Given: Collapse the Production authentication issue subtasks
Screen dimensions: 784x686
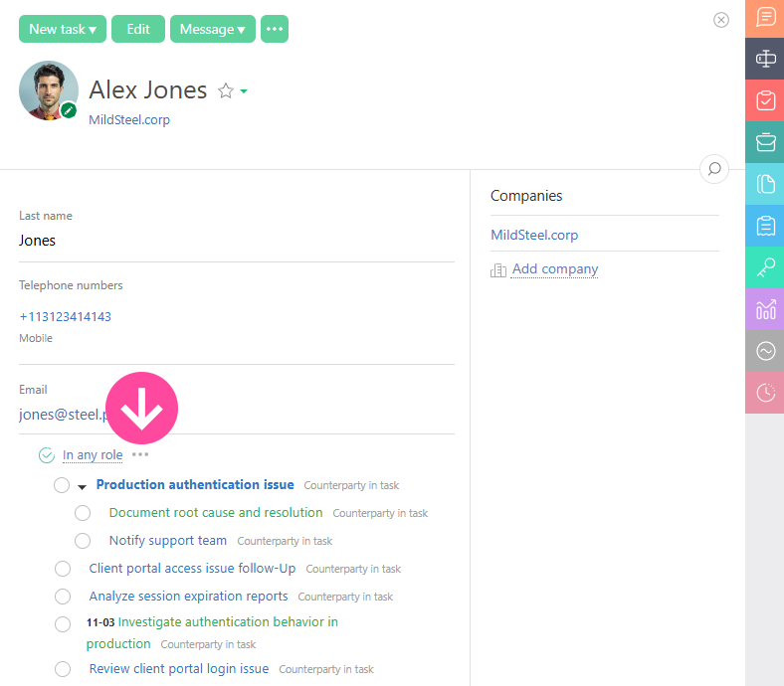Looking at the screenshot, I should tap(83, 486).
